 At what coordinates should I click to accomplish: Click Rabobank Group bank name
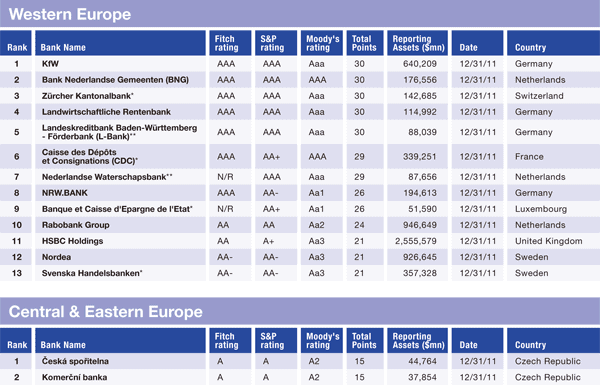pyautogui.click(x=76, y=225)
